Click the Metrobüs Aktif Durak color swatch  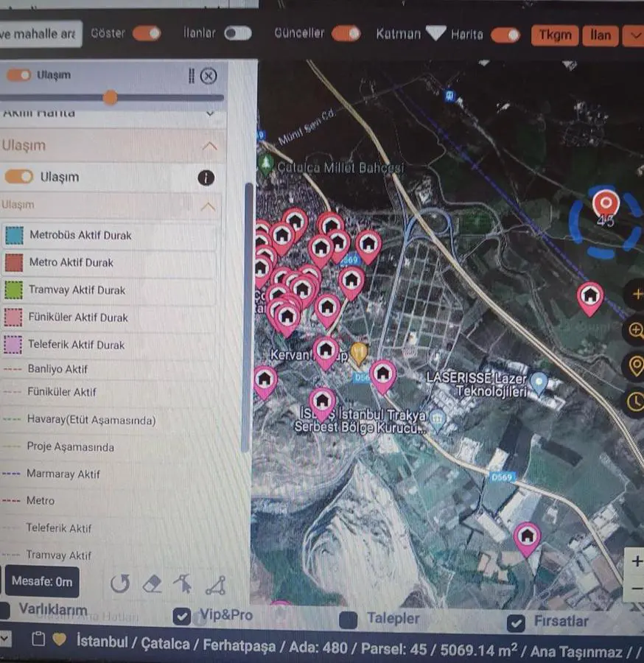pyautogui.click(x=15, y=236)
